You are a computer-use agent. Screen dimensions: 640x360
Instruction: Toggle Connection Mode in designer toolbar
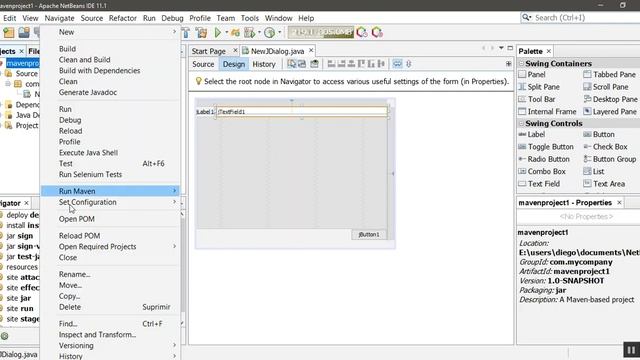point(302,64)
